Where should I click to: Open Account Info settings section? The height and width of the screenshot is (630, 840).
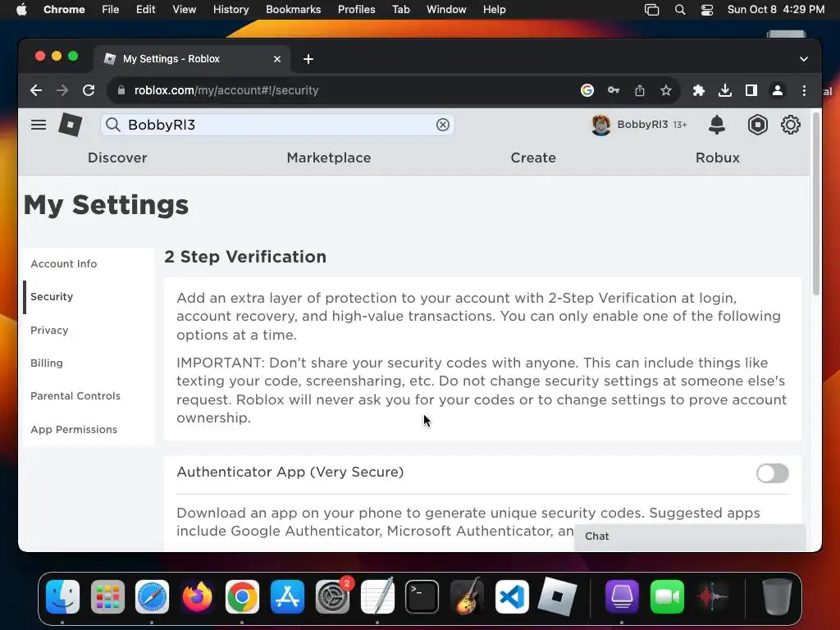pyautogui.click(x=64, y=263)
